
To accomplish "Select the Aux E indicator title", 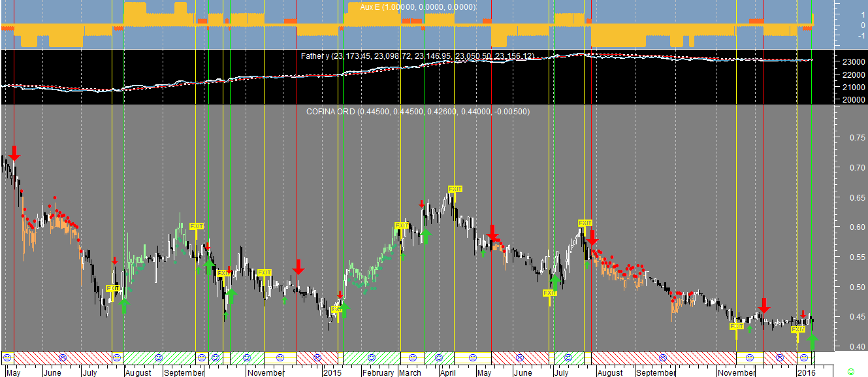I will [417, 7].
